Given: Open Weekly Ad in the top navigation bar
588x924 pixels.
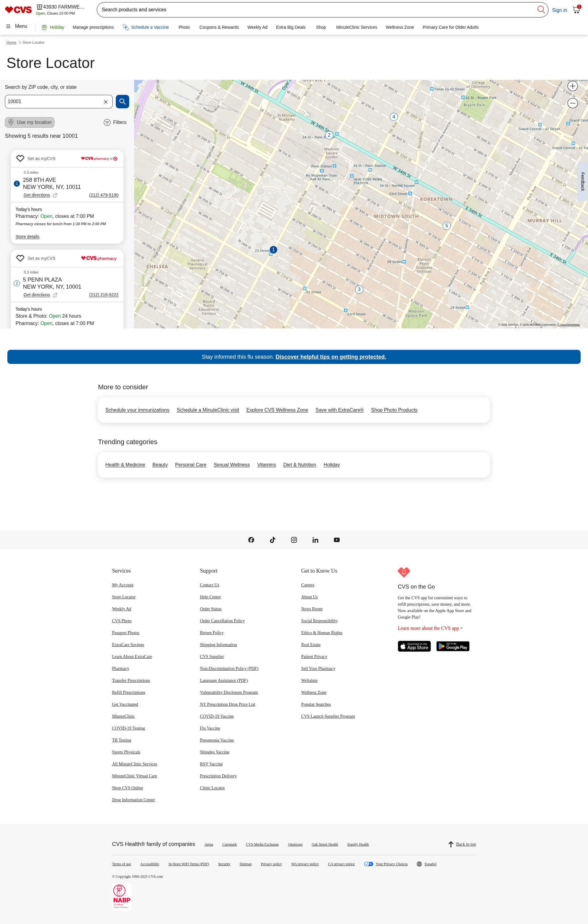Looking at the screenshot, I should [x=257, y=27].
